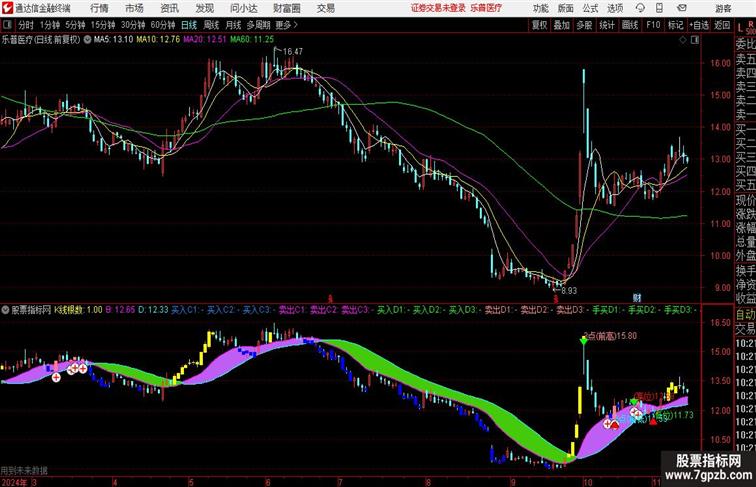This screenshot has width=756, height=487.
Task: Select the 多周期 multi-period tab
Action: click(258, 25)
